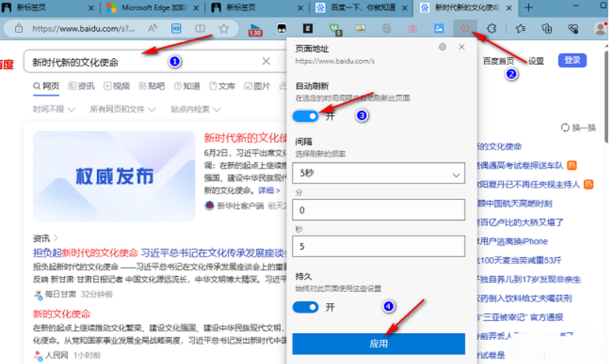Image resolution: width=612 pixels, height=364 pixels.
Task: Click the minutes input field showing 0
Action: coord(379,210)
